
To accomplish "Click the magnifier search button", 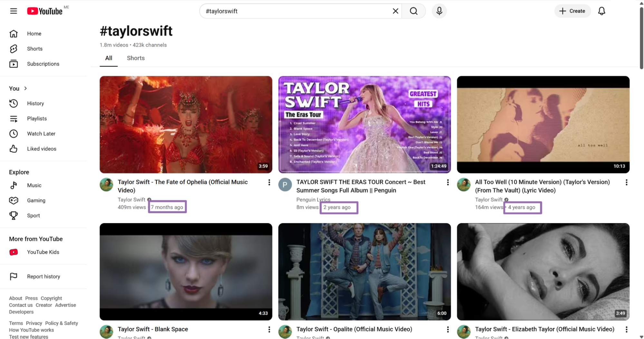I will 414,11.
